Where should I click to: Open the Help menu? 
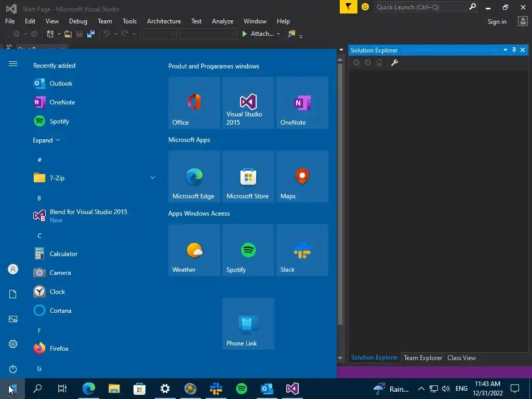coord(283,21)
